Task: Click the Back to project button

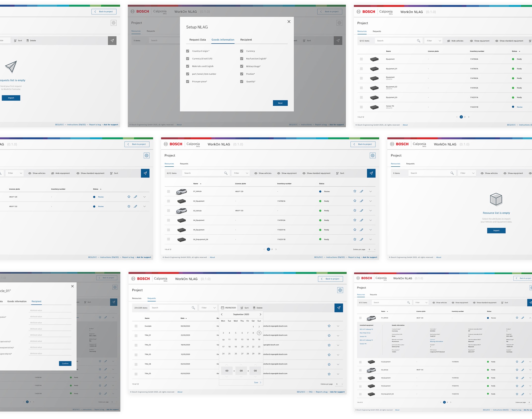Action: 363,144
